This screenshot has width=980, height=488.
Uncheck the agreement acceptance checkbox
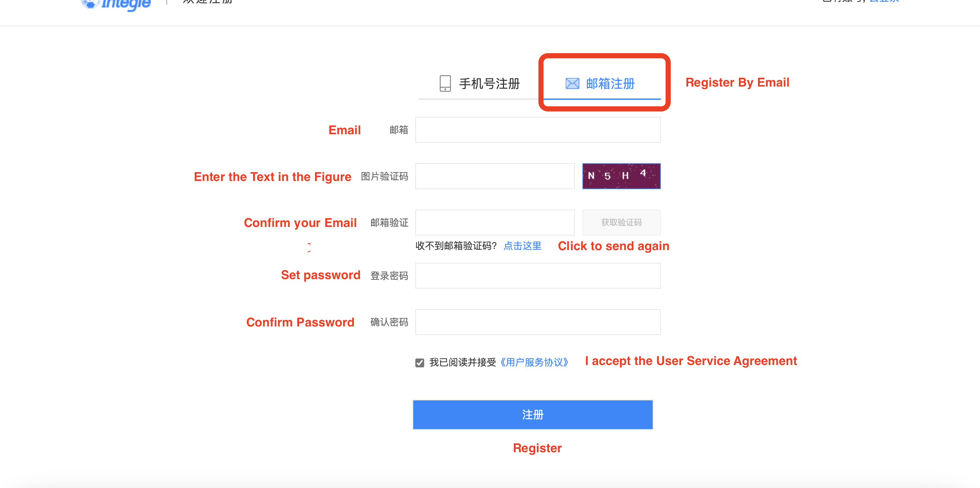point(419,363)
